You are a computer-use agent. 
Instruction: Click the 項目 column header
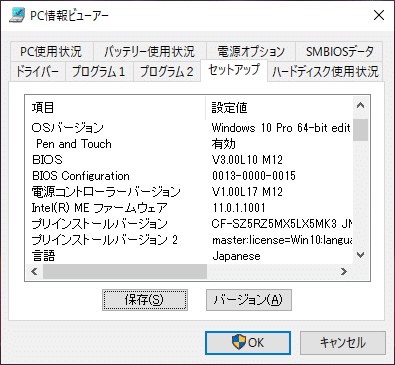(115, 108)
